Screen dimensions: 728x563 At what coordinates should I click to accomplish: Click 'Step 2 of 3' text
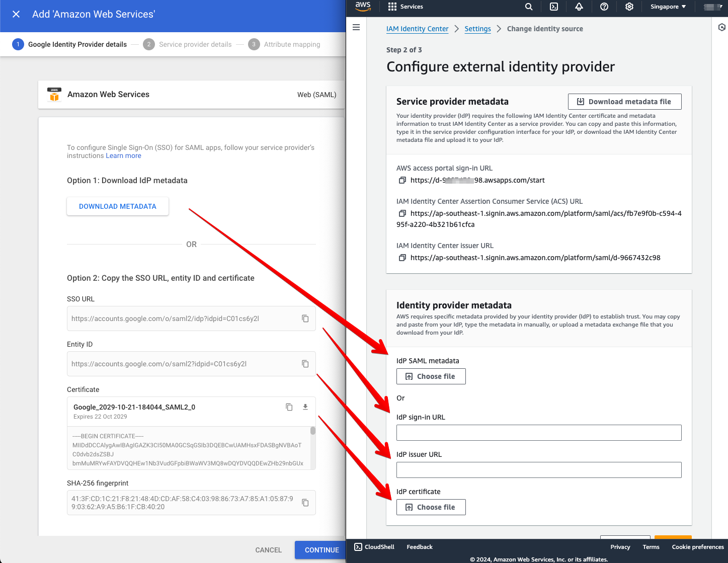click(404, 50)
